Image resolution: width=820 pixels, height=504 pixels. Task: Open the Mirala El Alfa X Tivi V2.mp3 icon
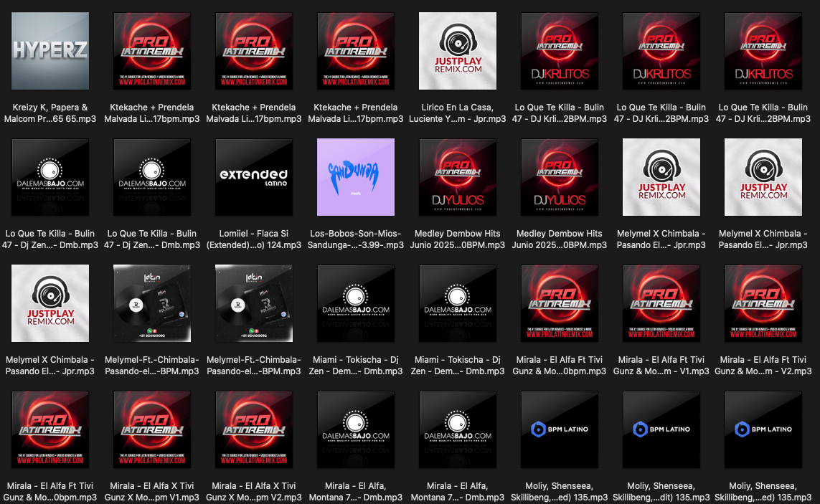pos(254,429)
